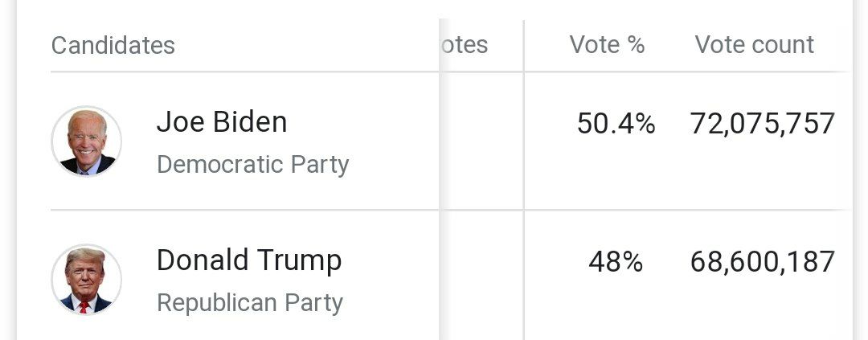Click Joe Biden's profile photo
The height and width of the screenshot is (340, 868).
tap(86, 141)
